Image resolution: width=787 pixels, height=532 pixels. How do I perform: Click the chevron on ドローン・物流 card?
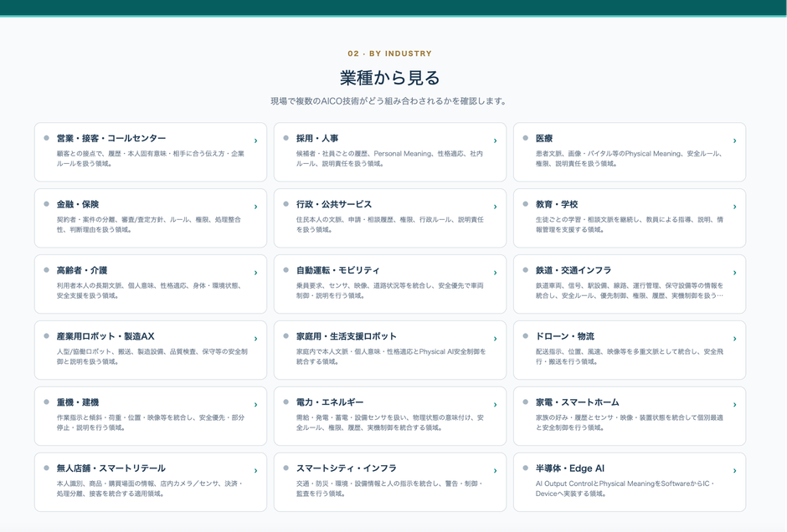[734, 339]
